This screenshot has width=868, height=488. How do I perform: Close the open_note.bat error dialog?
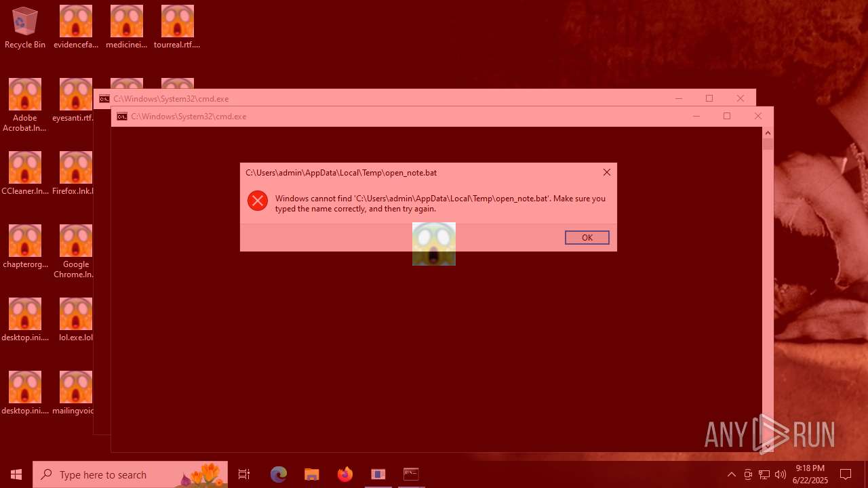607,172
